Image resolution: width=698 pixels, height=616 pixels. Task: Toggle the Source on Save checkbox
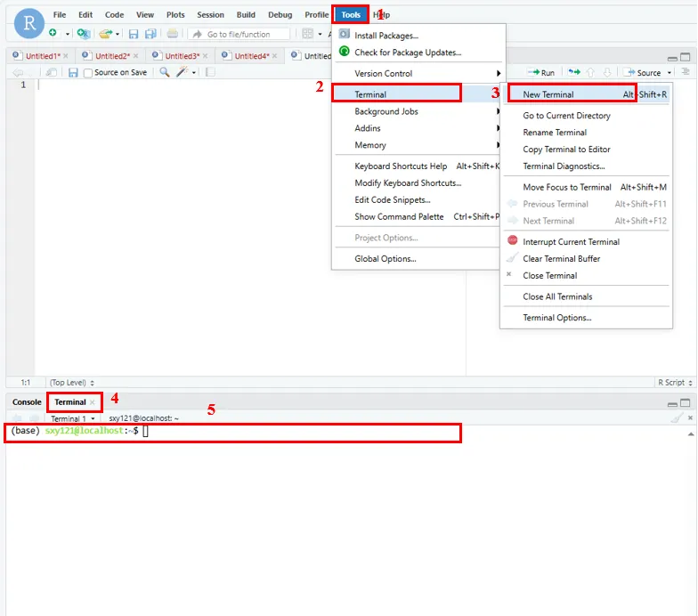pyautogui.click(x=88, y=73)
